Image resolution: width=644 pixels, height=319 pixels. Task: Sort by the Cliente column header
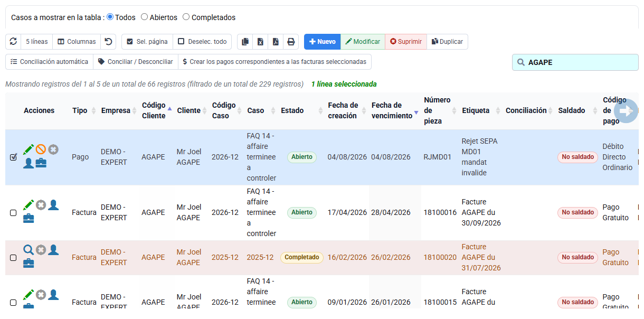(192, 110)
